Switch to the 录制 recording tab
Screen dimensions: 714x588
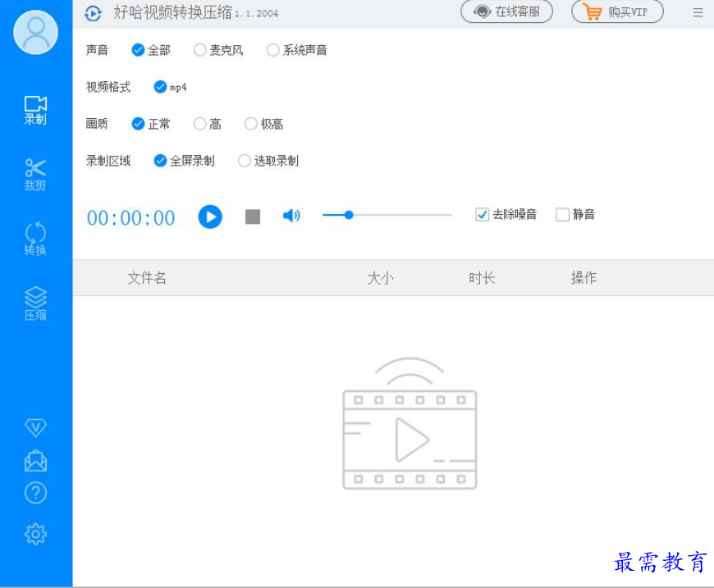tap(35, 110)
